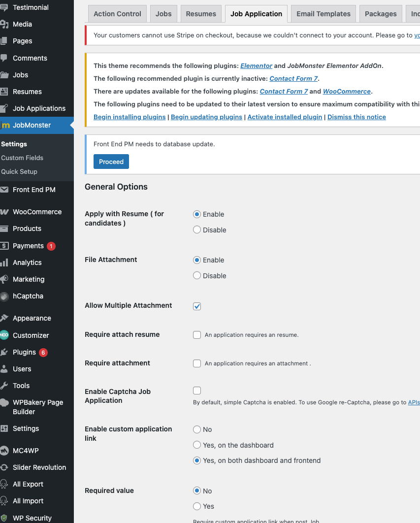
Task: Select No for Required value
Action: click(197, 490)
